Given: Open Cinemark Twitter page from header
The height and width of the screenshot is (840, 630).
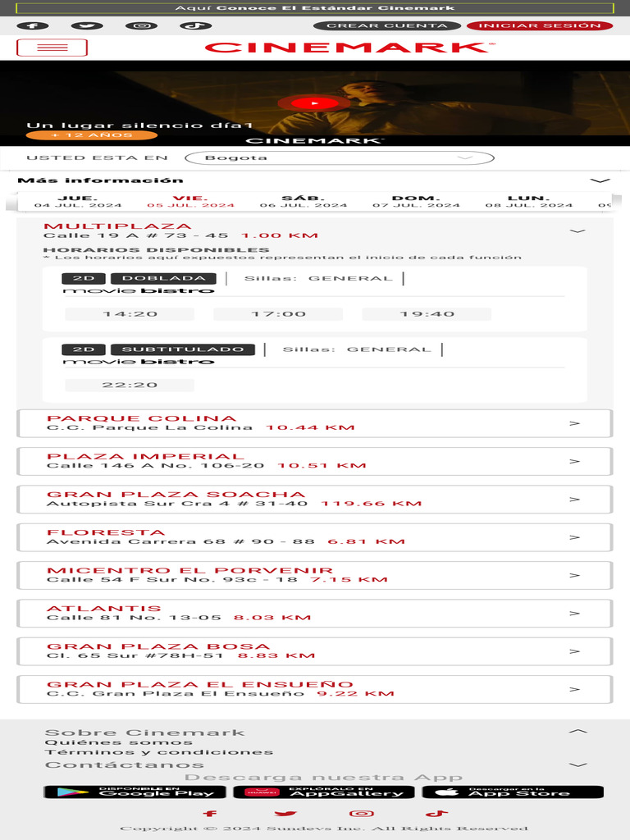Looking at the screenshot, I should [x=87, y=25].
